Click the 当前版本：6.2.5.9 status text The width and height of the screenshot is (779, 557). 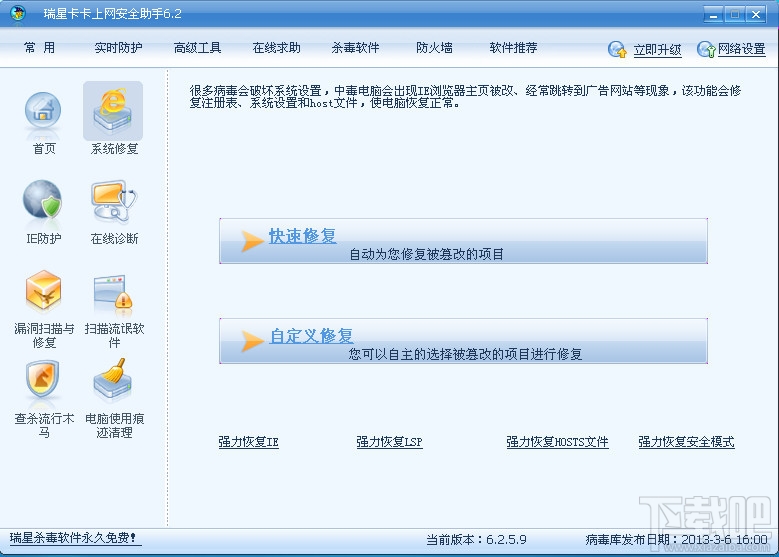476,540
